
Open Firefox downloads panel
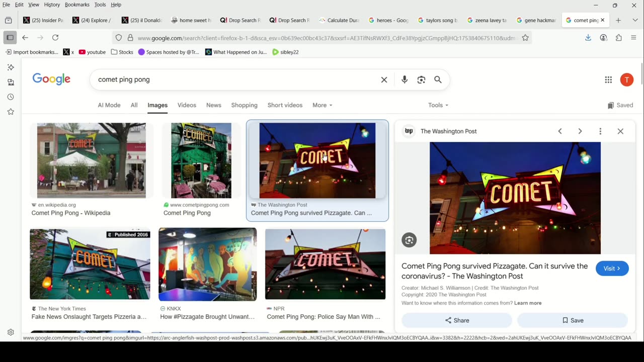[x=588, y=38]
